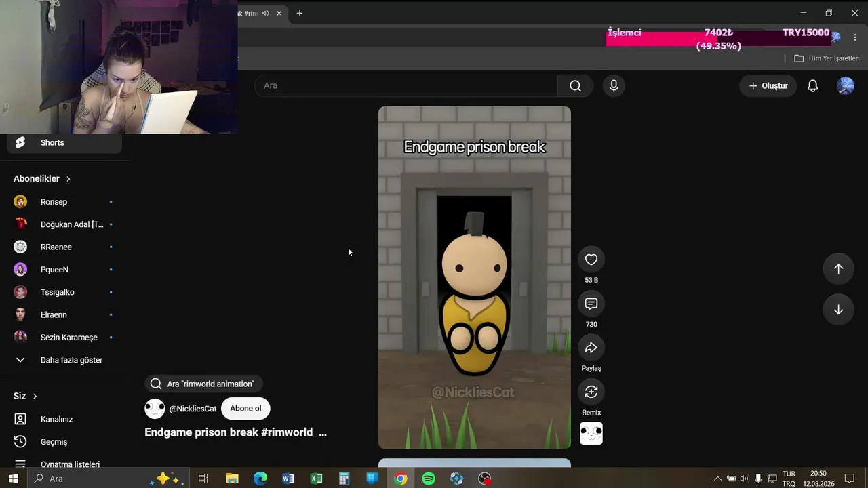Open the Windows notification center
Viewport: 868px width, 488px height.
pyautogui.click(x=849, y=479)
